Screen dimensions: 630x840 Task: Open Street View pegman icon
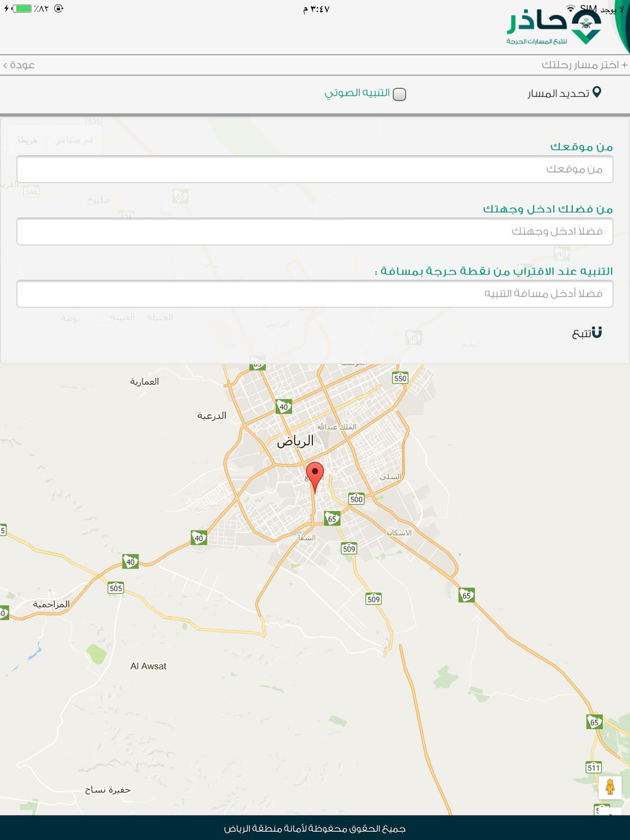(610, 787)
